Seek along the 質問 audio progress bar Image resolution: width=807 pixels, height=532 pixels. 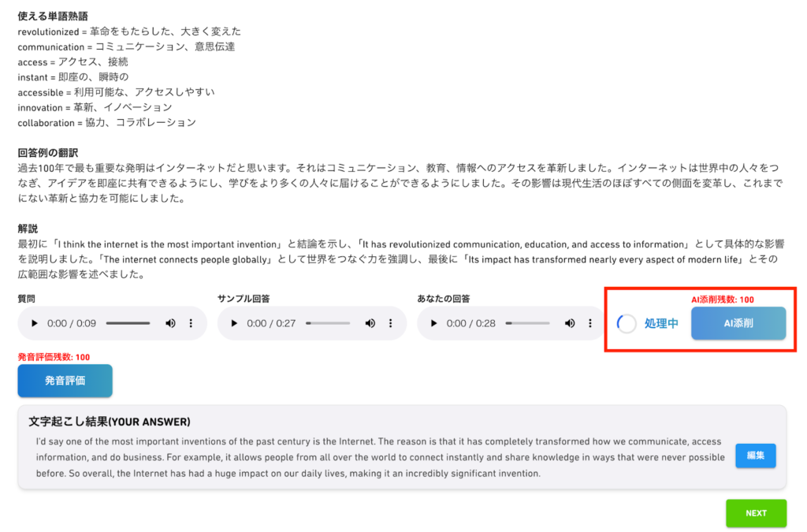pos(128,323)
